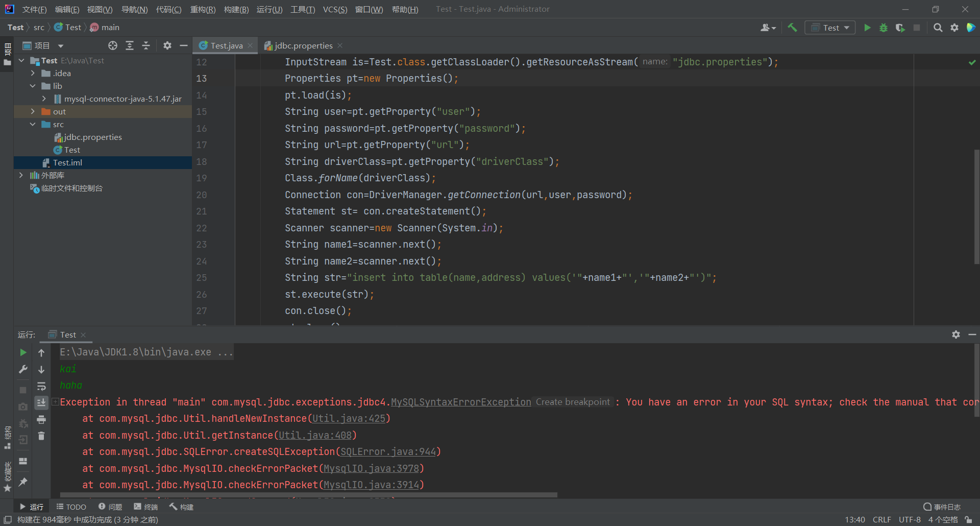The height and width of the screenshot is (526, 980).
Task: Select Test.iml in project tree
Action: pyautogui.click(x=67, y=162)
